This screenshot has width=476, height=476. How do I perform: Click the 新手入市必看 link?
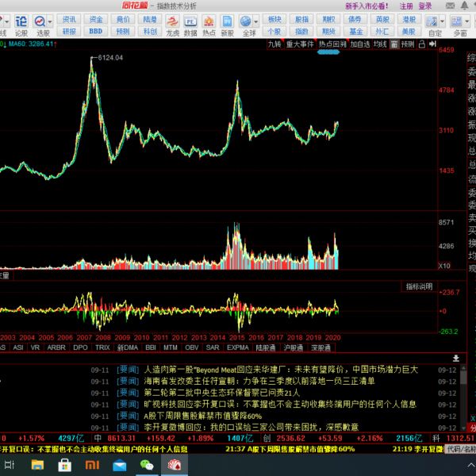coord(367,6)
